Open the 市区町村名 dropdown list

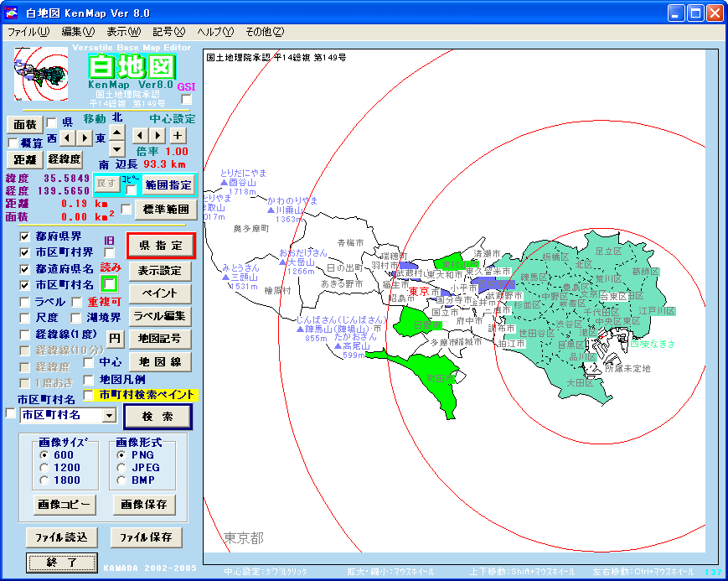point(109,415)
